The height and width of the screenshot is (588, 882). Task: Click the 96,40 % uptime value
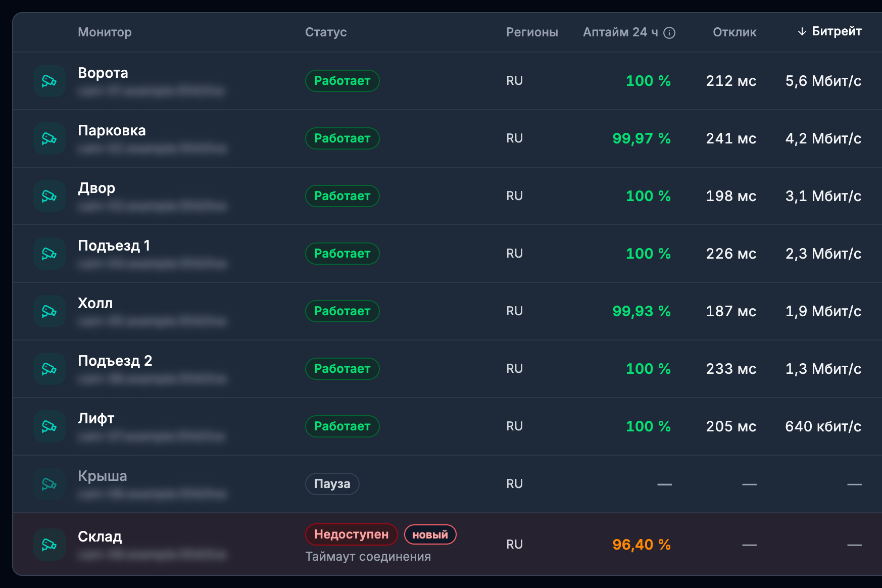point(642,545)
